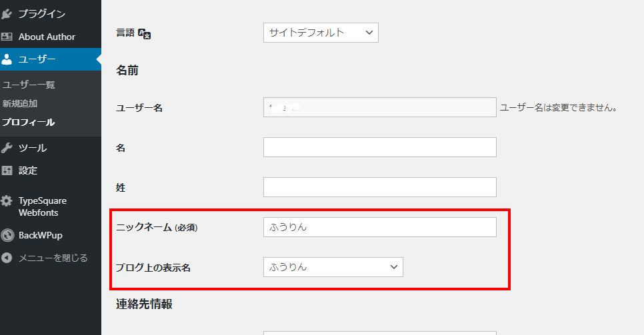
Task: Click the About Author card icon
Action: coord(7,37)
